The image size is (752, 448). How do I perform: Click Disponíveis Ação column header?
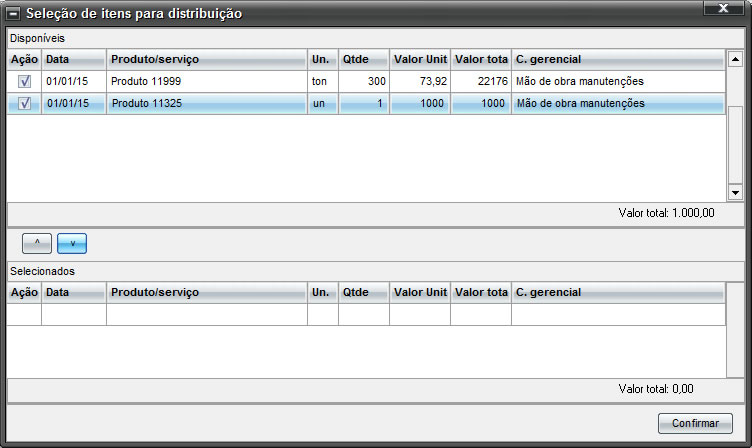(x=24, y=59)
